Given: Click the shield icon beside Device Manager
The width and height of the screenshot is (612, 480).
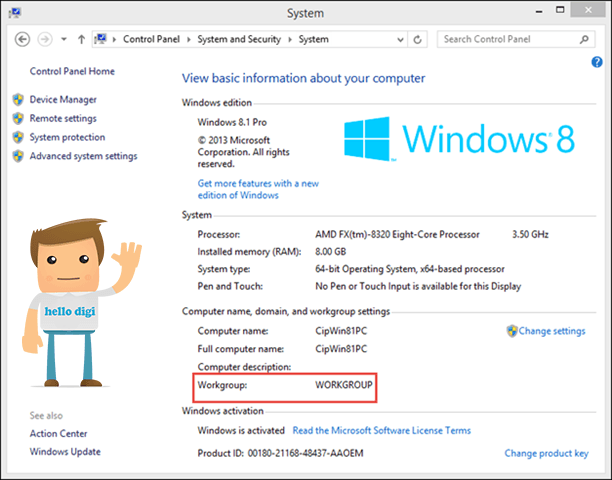Looking at the screenshot, I should point(18,100).
